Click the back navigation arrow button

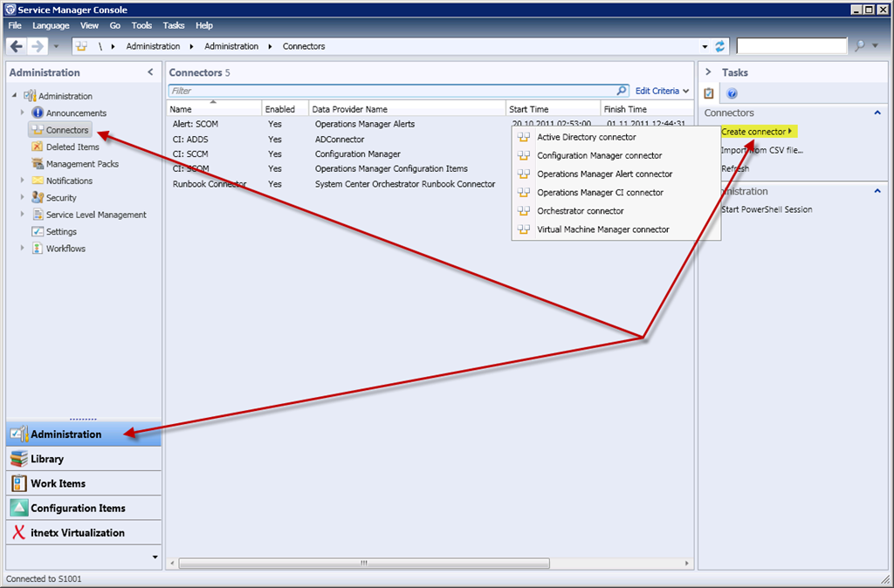click(x=17, y=46)
